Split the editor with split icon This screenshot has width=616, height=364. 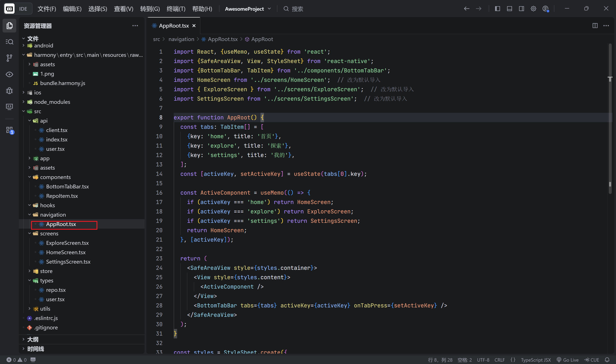point(595,25)
